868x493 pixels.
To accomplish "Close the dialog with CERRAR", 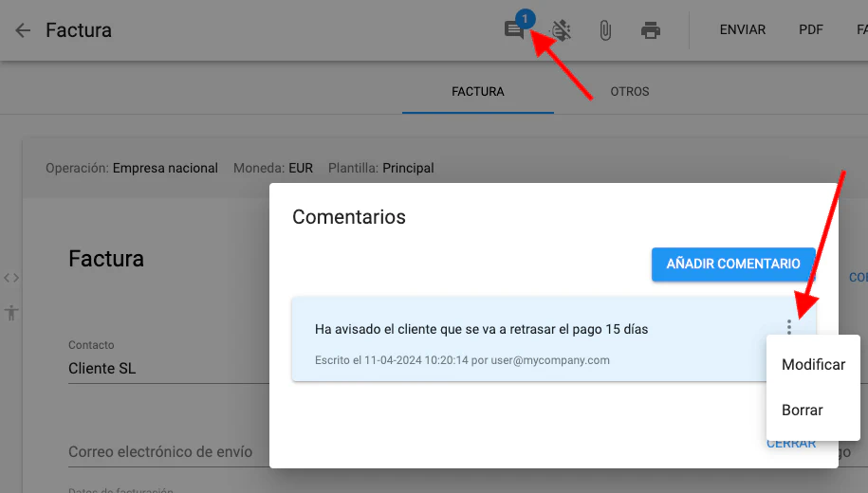I will click(790, 444).
